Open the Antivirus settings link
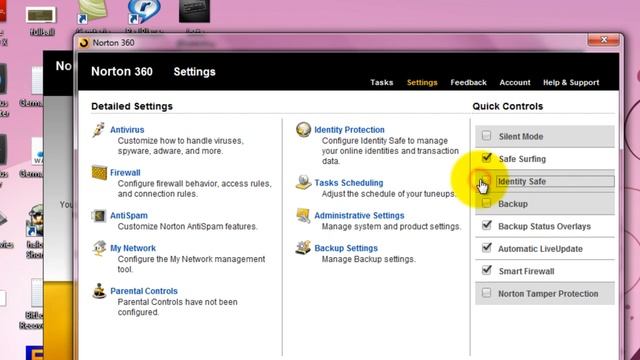This screenshot has height=360, width=640. coord(127,130)
